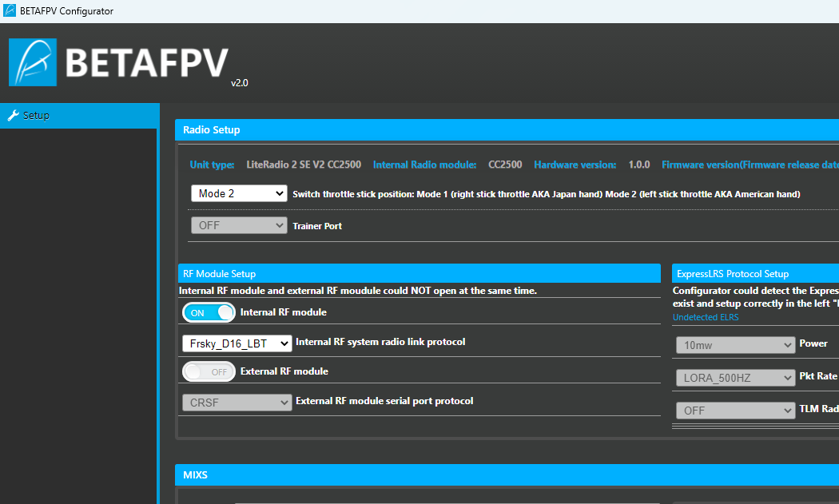Image resolution: width=839 pixels, height=504 pixels.
Task: Expand the 10mw Power dropdown
Action: tap(735, 345)
